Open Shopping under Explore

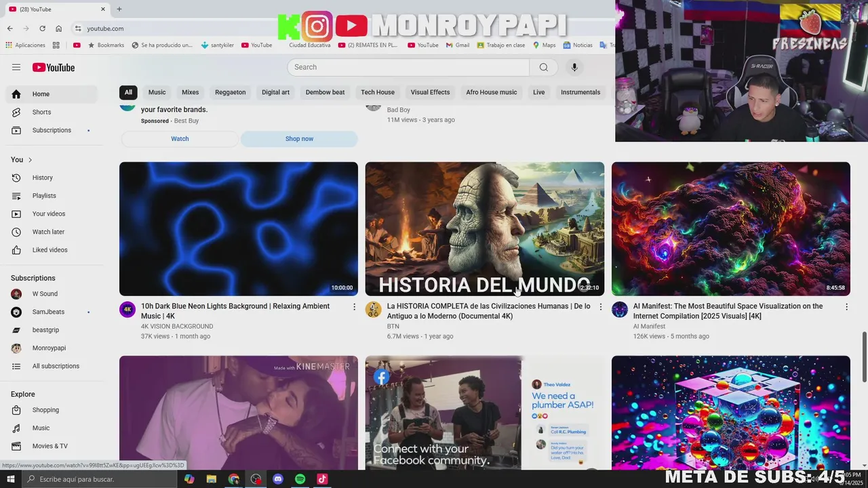pos(52,410)
